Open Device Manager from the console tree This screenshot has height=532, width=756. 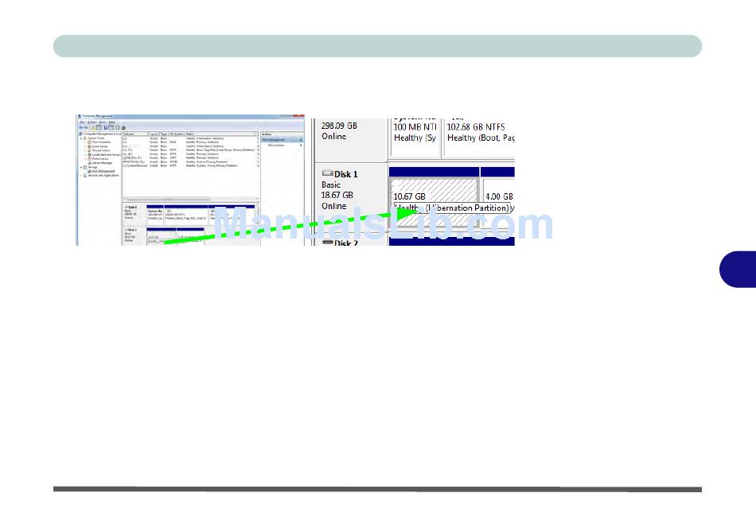(x=102, y=163)
